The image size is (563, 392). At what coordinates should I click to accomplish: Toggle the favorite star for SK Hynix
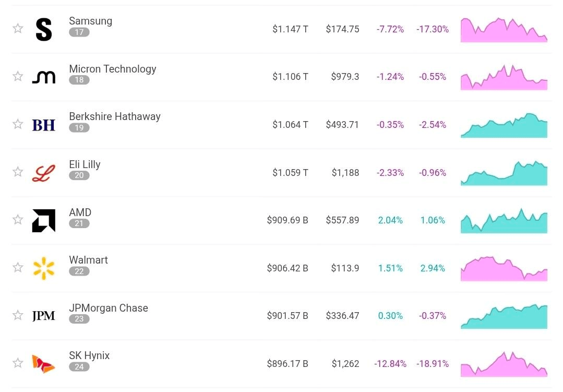point(18,363)
